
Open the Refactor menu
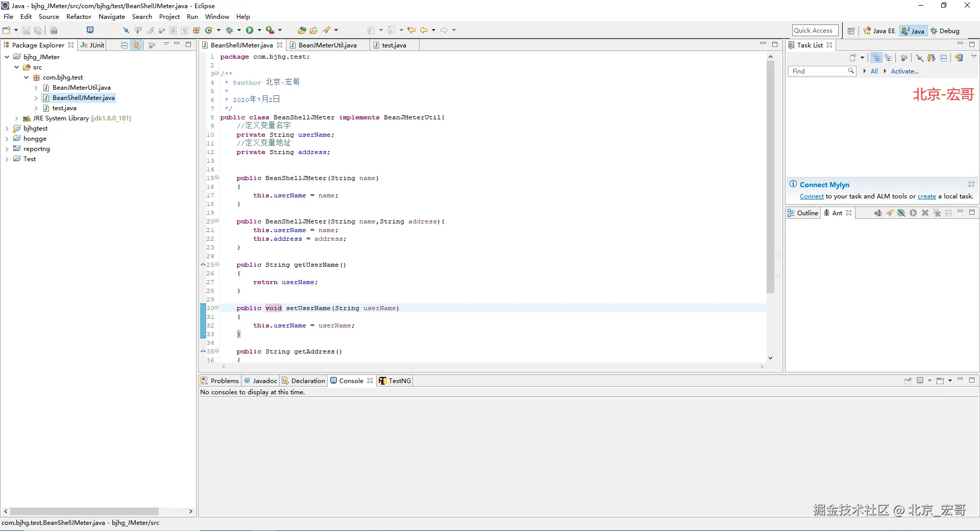coord(79,17)
